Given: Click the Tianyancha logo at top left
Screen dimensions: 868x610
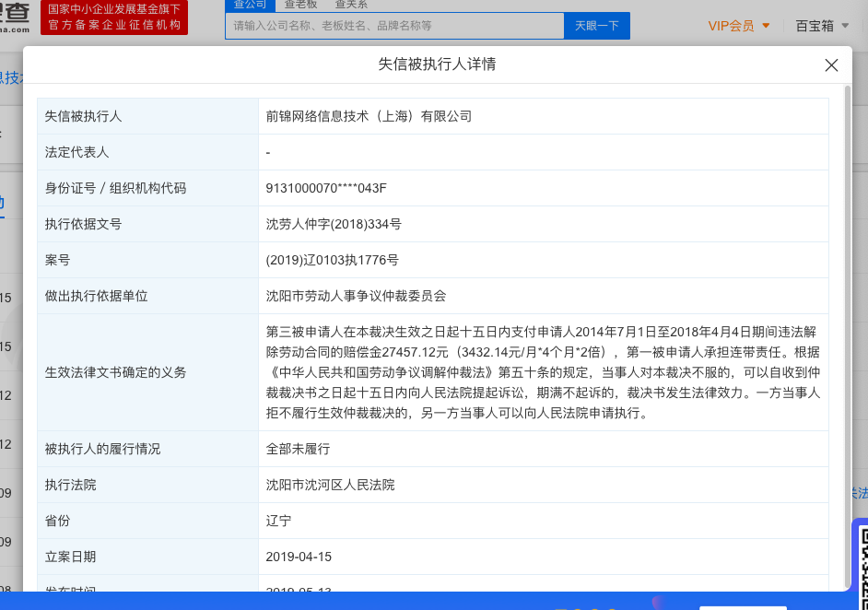Looking at the screenshot, I should [15, 18].
